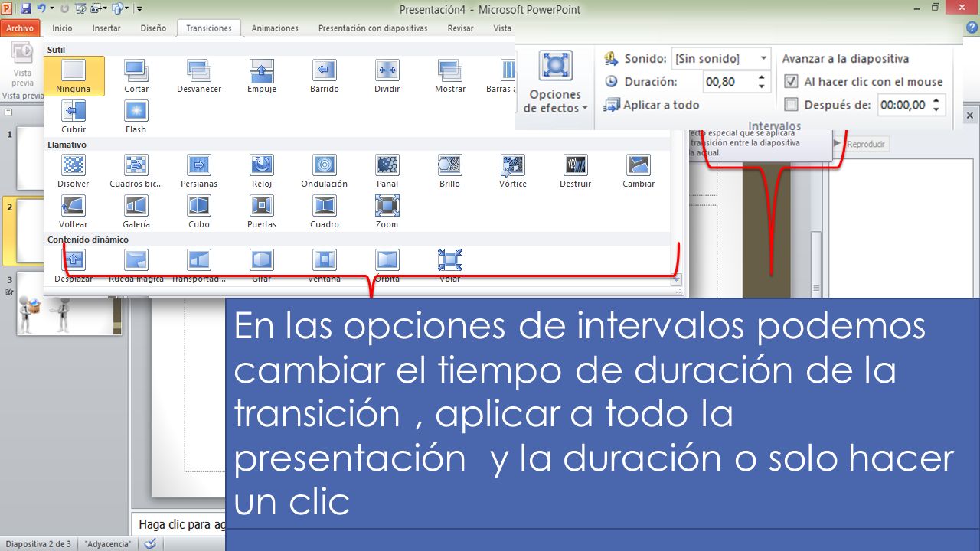Enable the 'Después de' checkbox
The image size is (980, 551).
tap(792, 105)
